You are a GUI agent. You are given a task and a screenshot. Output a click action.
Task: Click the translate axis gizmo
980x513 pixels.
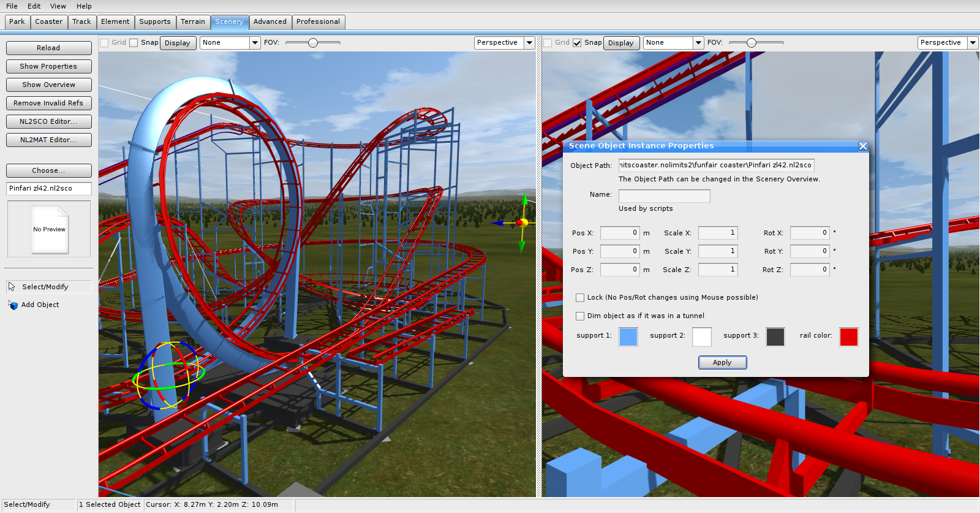pyautogui.click(x=522, y=223)
